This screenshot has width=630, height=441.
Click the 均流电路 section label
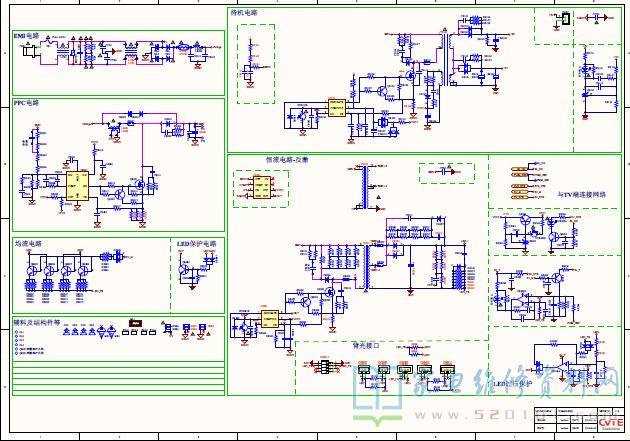coord(27,243)
